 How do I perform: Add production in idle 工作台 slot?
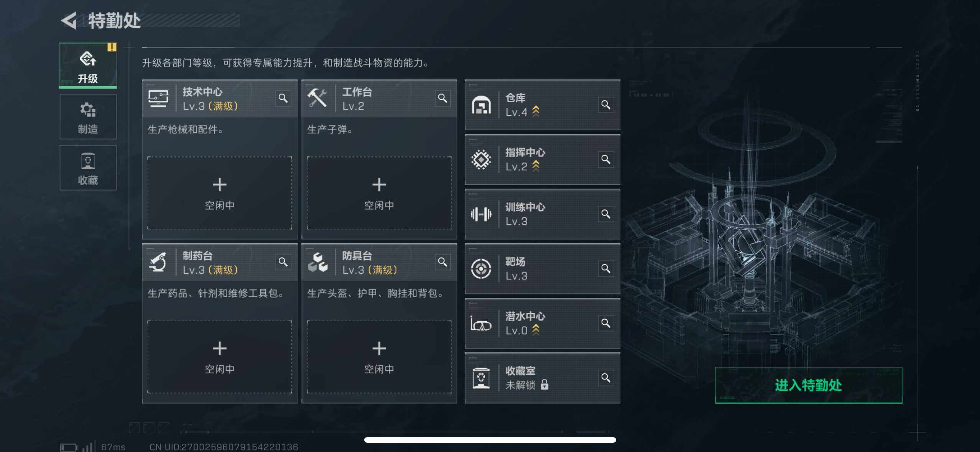coord(379,193)
